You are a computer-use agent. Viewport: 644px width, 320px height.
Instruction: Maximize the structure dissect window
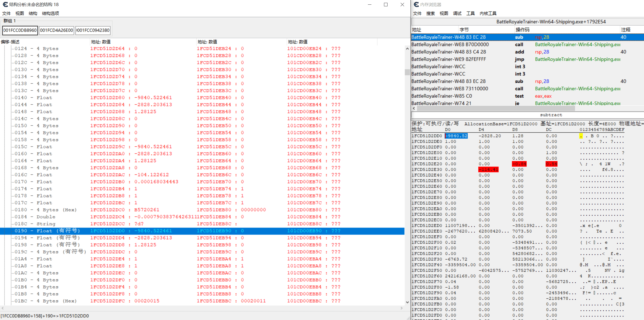[386, 4]
